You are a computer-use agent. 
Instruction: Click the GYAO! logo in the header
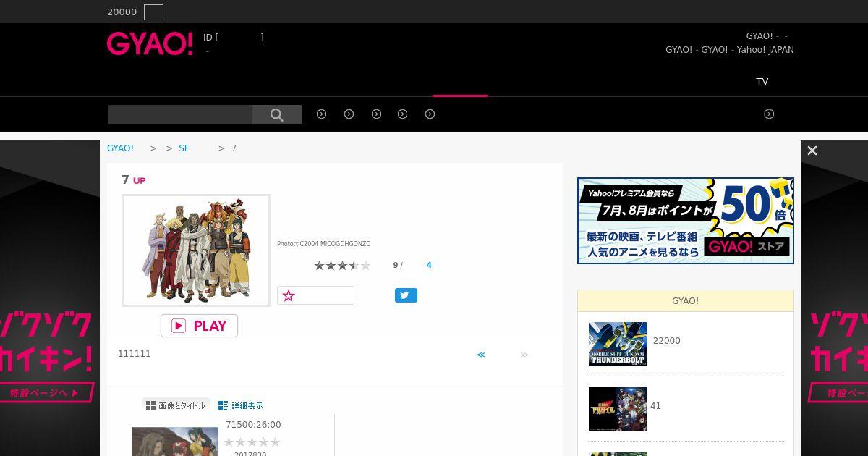click(x=150, y=44)
